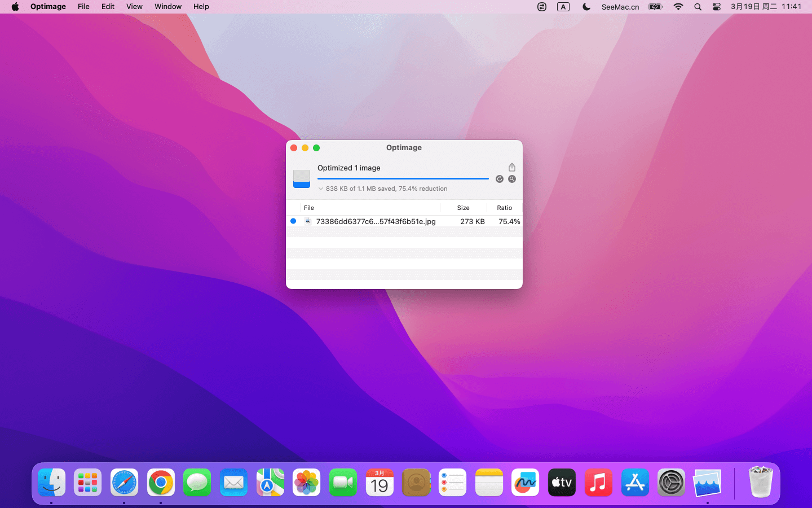This screenshot has height=508, width=812.
Task: Expand the savings summary chevron
Action: click(321, 189)
